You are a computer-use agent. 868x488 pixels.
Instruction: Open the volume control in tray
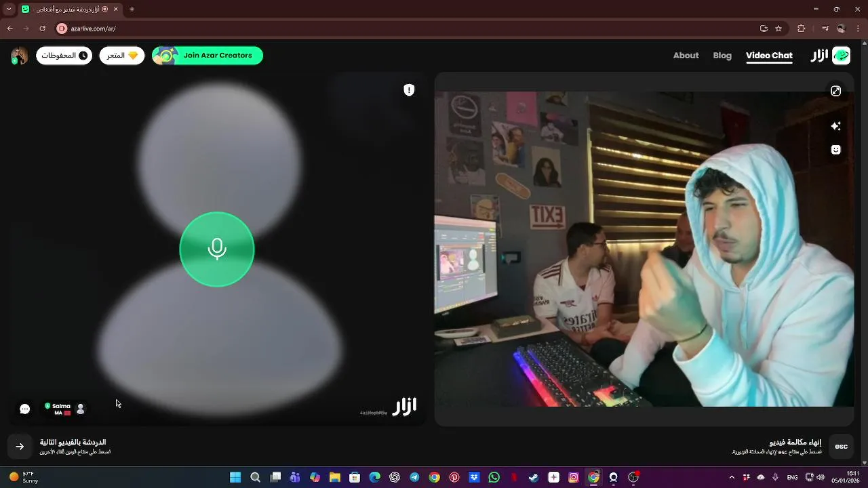(820, 477)
